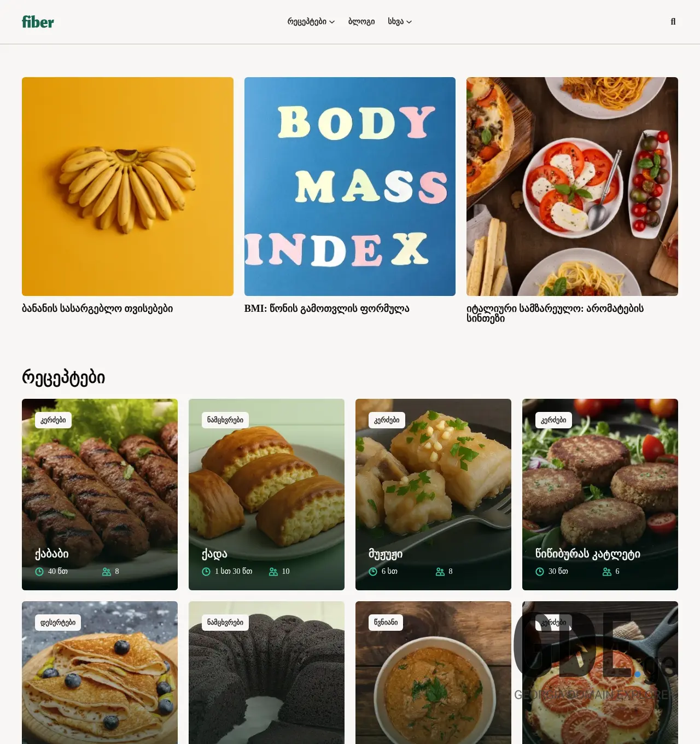Viewport: 700px width, 744px height.
Task: Click servings icon on ქაბაბი card
Action: [107, 572]
